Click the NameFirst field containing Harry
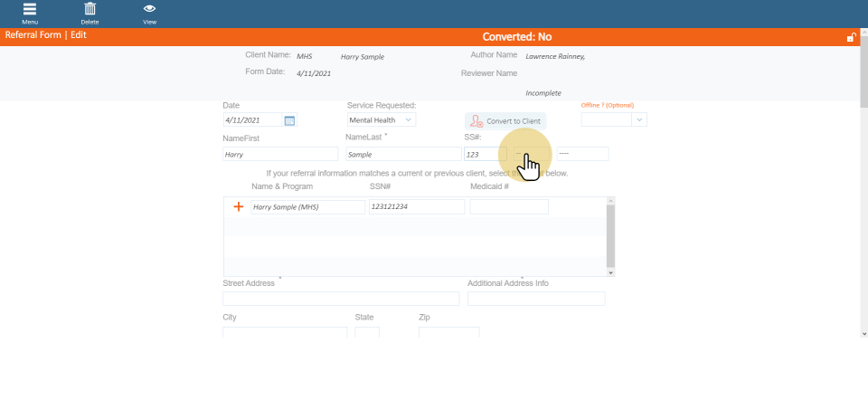Image resolution: width=868 pixels, height=400 pixels. click(280, 155)
